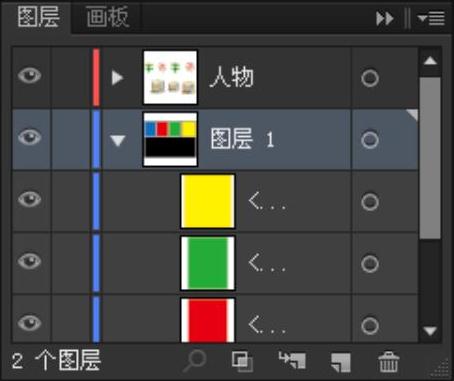This screenshot has width=454, height=381.
Task: Click the scrollbar down arrow
Action: tap(430, 331)
